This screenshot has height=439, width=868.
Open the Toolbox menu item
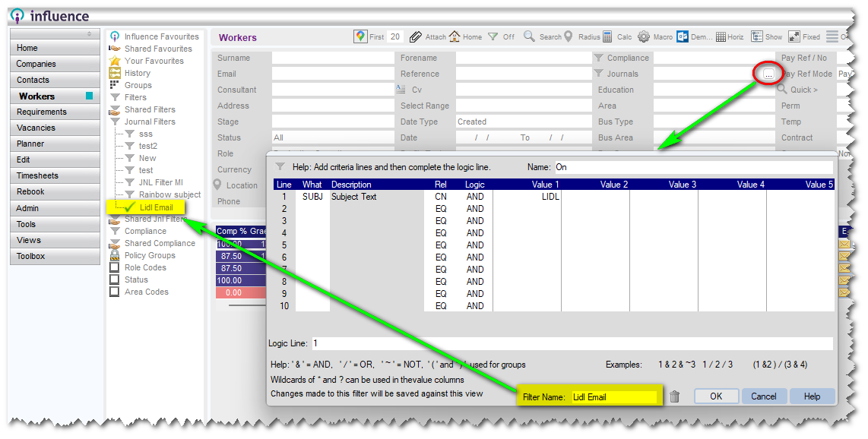click(55, 257)
